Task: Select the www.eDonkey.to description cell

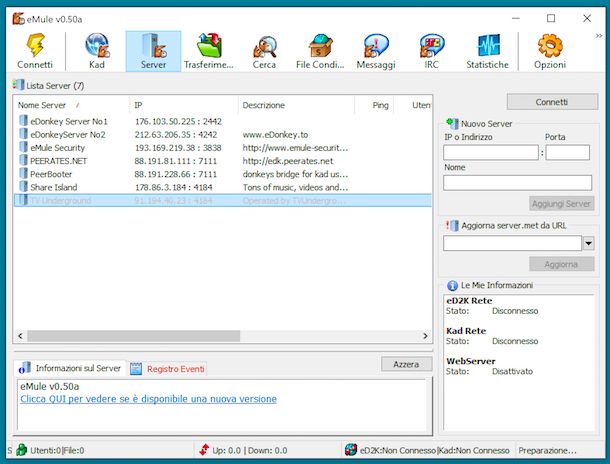Action: pos(275,135)
